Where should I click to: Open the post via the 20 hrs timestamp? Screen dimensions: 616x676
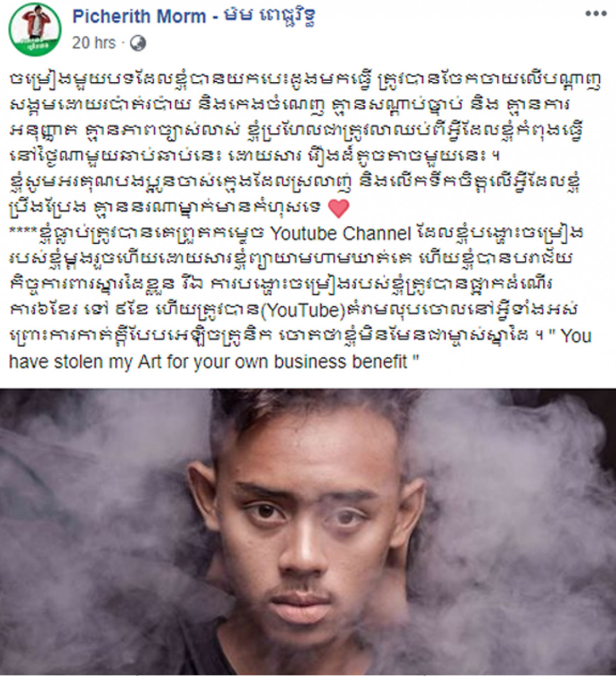(x=94, y=43)
